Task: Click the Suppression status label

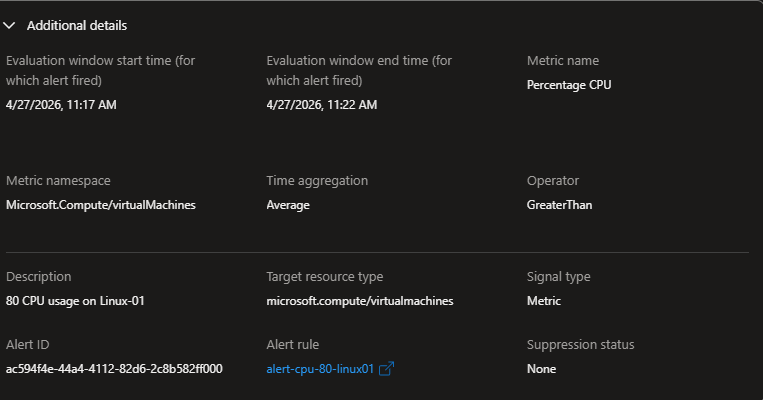Action: click(x=581, y=345)
